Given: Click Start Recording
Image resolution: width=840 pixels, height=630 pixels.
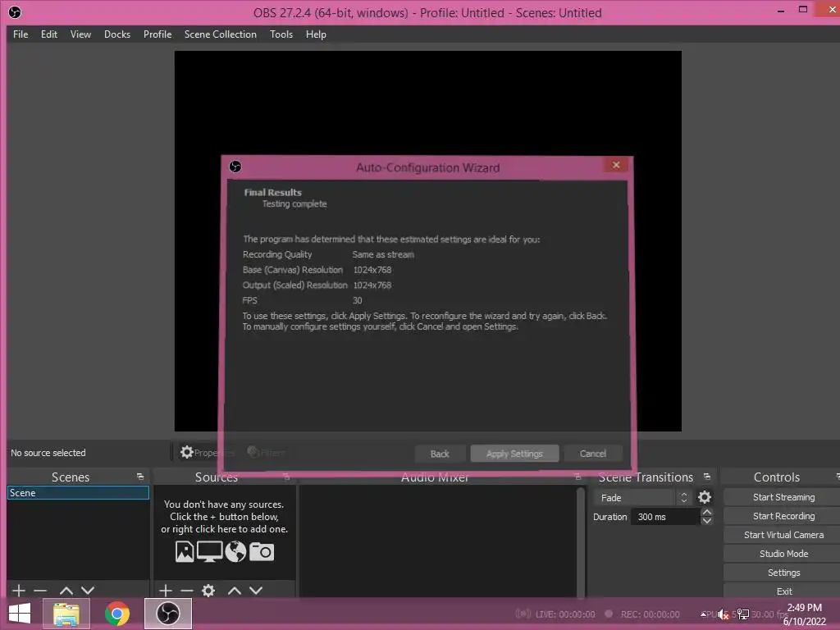Looking at the screenshot, I should (783, 516).
